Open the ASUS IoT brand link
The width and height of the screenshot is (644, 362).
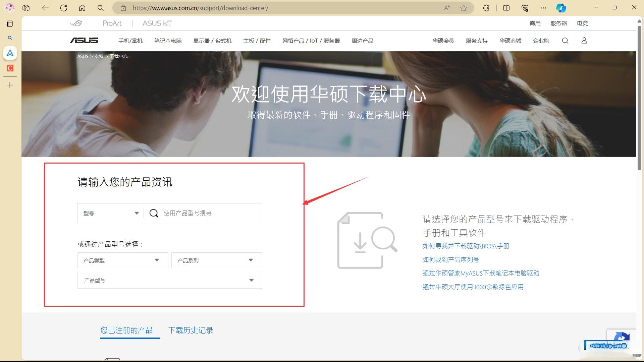click(157, 23)
